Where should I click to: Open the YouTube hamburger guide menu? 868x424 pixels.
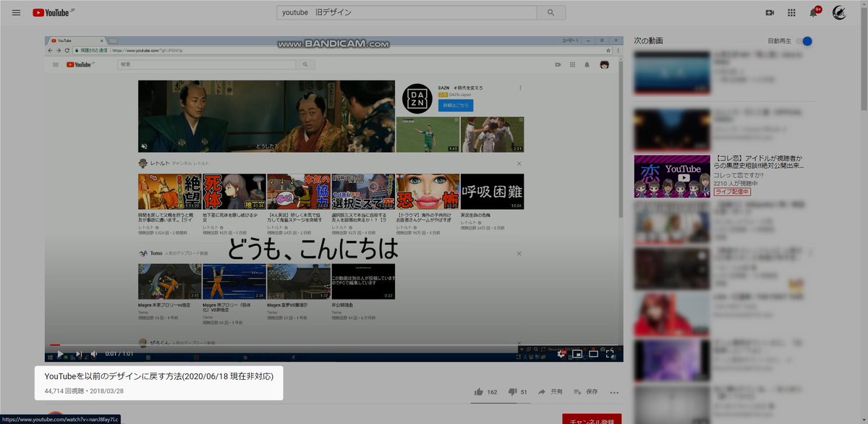(x=16, y=13)
